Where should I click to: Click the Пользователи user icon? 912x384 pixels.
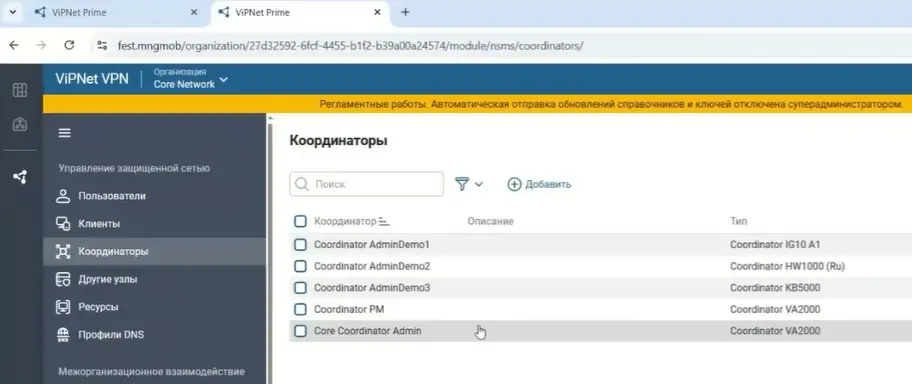pos(63,196)
